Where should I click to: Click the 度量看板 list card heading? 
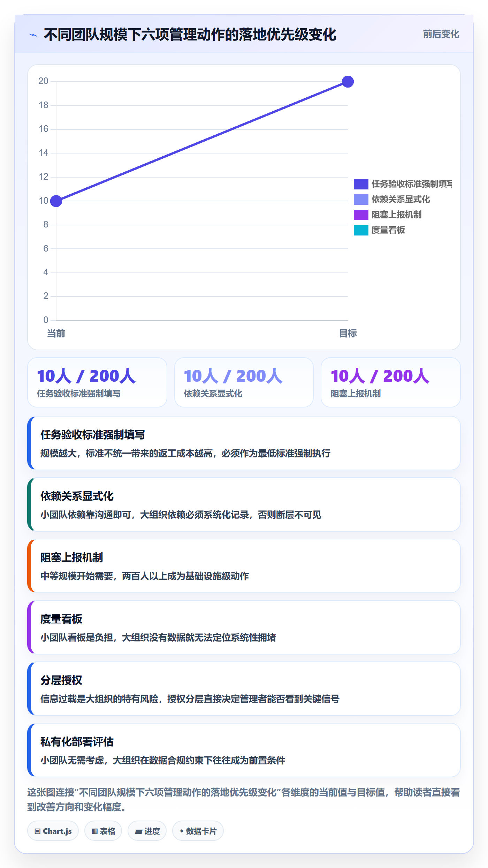(x=61, y=619)
